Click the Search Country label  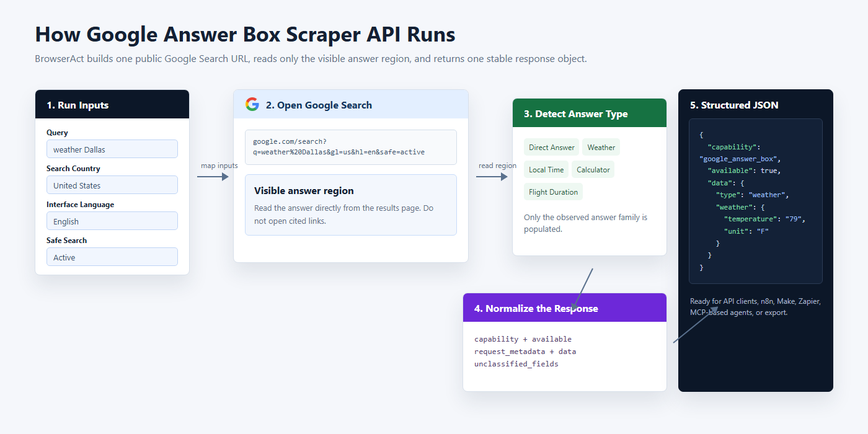(x=73, y=168)
